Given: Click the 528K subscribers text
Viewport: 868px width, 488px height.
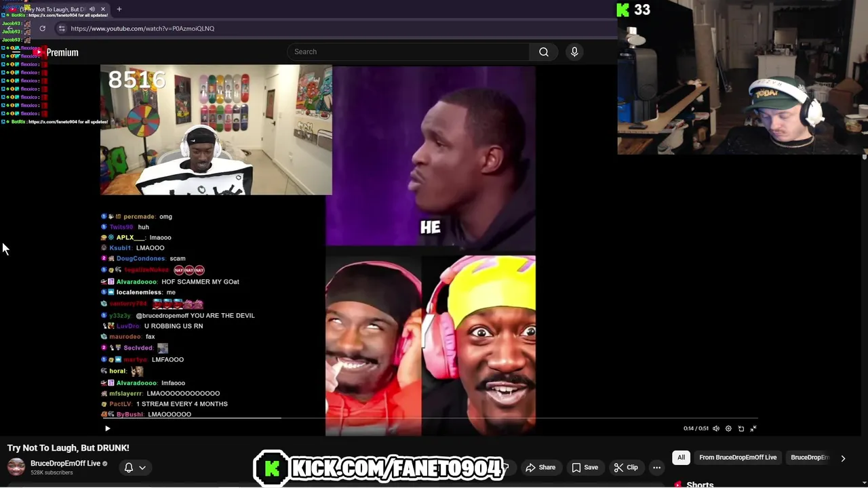Looking at the screenshot, I should [52, 472].
